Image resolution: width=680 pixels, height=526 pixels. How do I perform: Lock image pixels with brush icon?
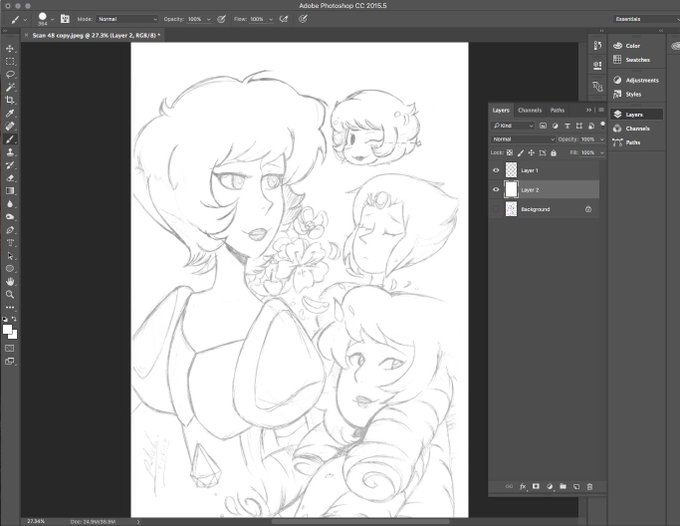coord(520,153)
